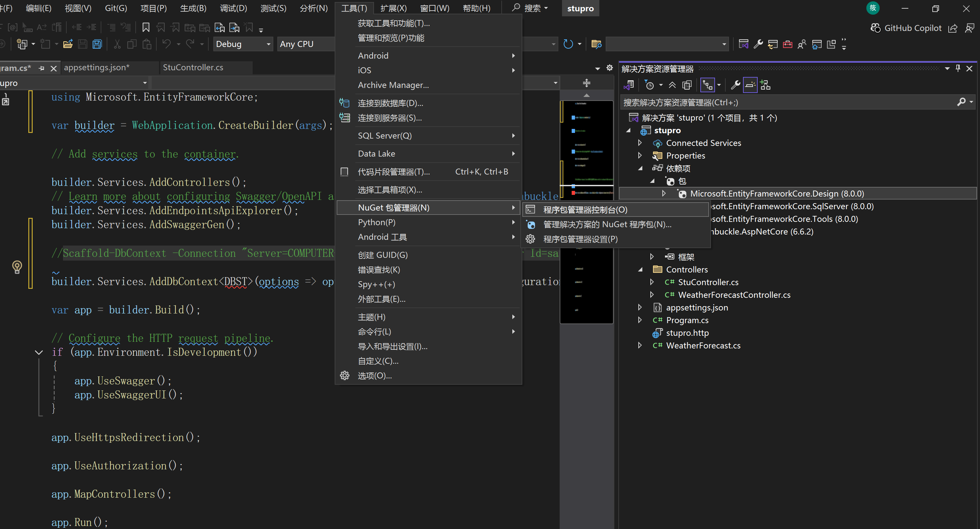The height and width of the screenshot is (529, 980).
Task: Click the Open File folder icon
Action: (68, 44)
